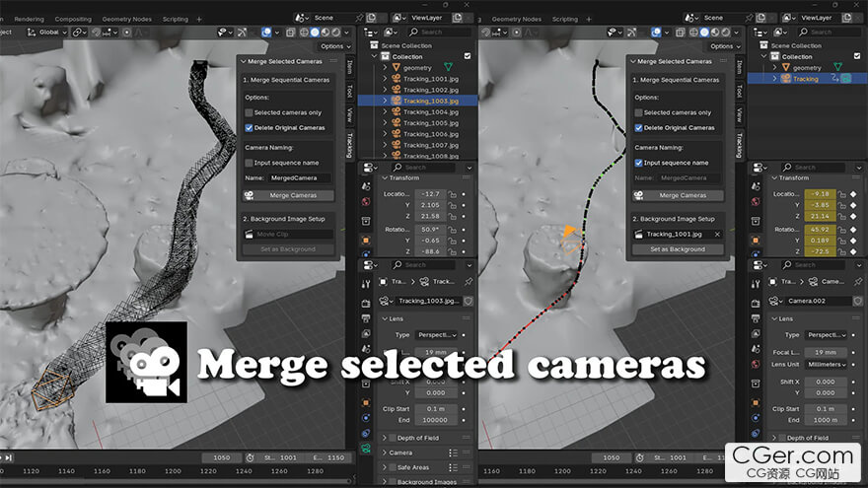Expand Safe Areas section in left properties
868x488 pixels.
click(x=386, y=467)
